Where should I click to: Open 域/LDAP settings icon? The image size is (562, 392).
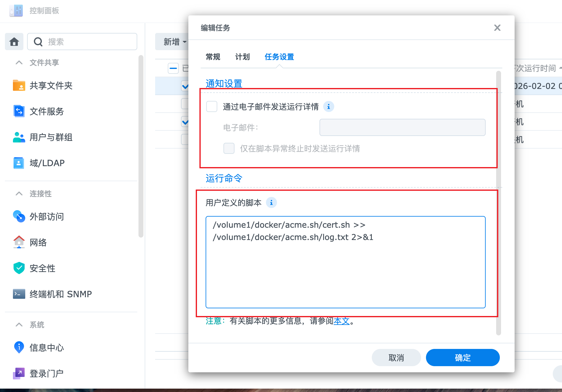[x=19, y=163]
